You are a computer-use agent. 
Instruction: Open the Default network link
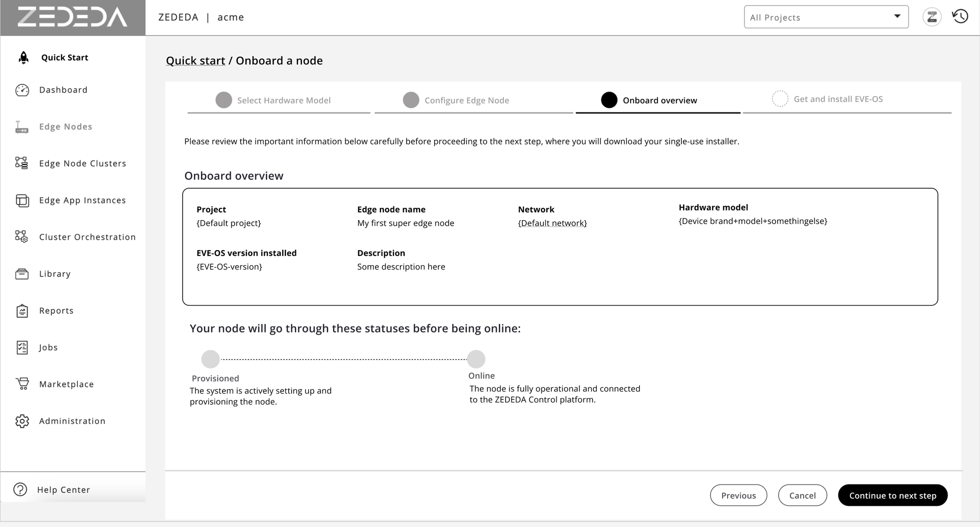(553, 223)
